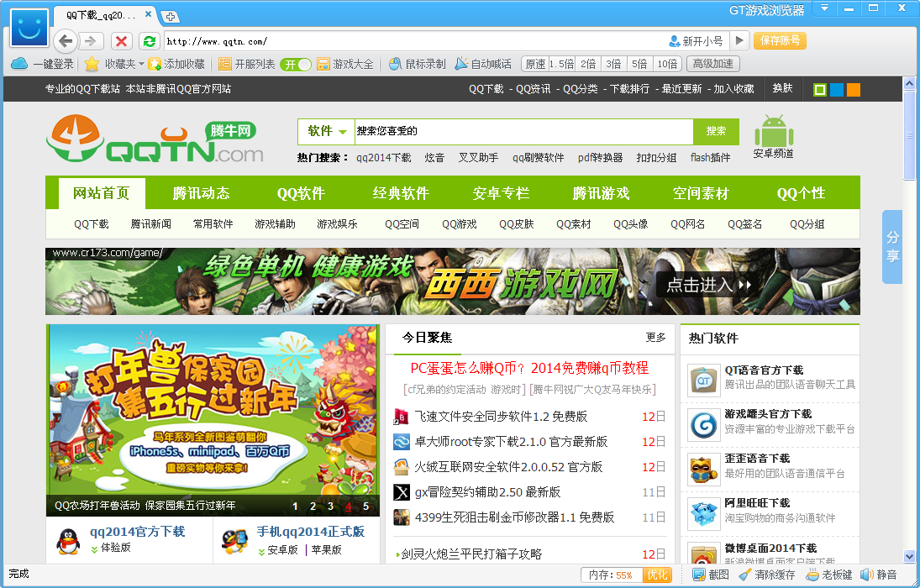
Task: Click the 分享 share side tab
Action: 892,247
